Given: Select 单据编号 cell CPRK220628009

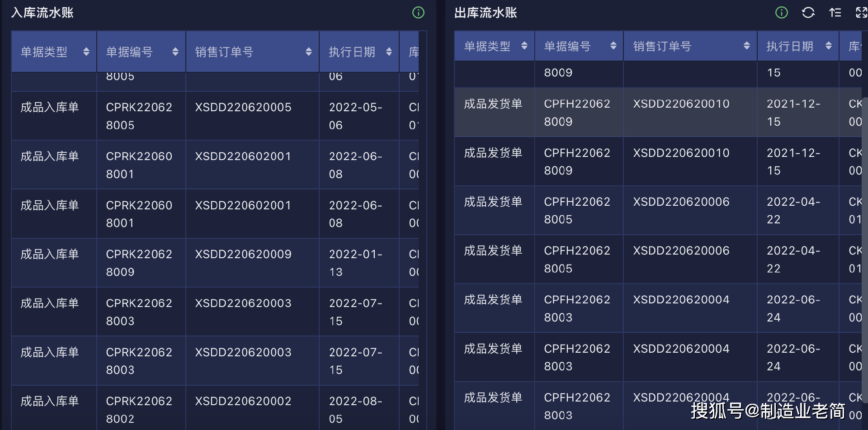Looking at the screenshot, I should point(141,263).
